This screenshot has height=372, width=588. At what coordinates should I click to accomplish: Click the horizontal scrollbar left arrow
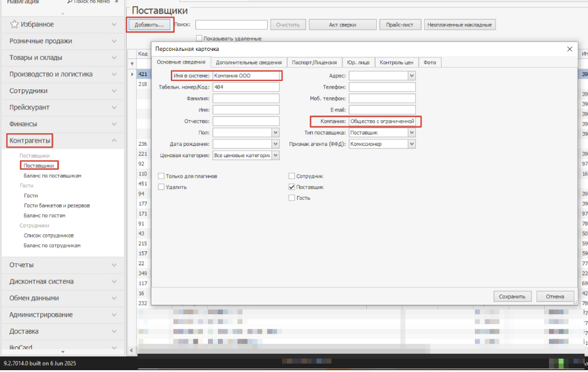click(x=131, y=351)
